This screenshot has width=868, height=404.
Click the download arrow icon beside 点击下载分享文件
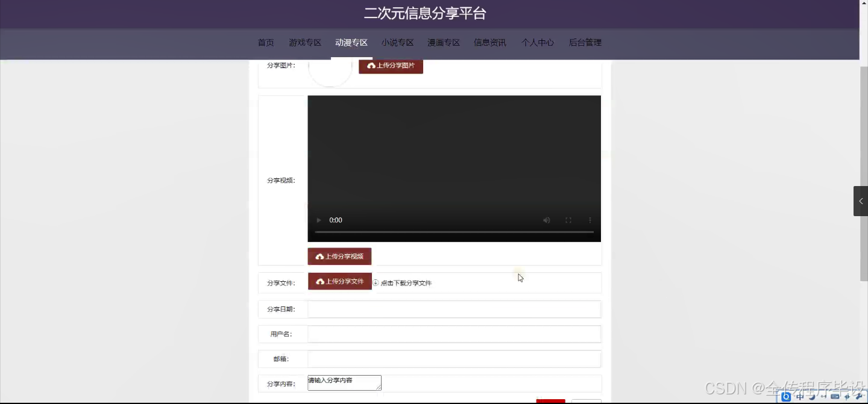(376, 282)
